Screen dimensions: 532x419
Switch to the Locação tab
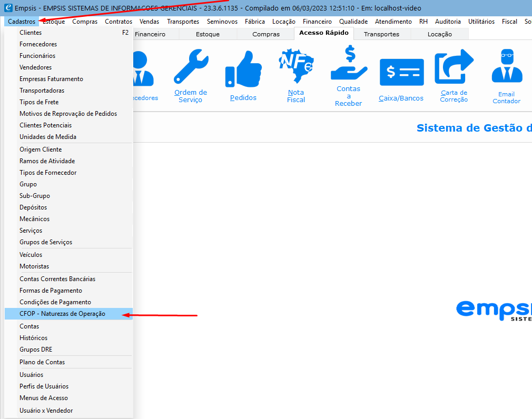[440, 34]
